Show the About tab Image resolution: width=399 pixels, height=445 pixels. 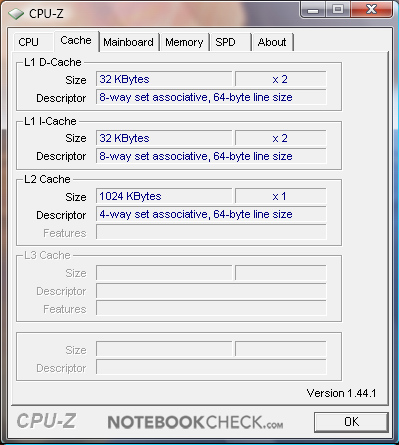(272, 42)
